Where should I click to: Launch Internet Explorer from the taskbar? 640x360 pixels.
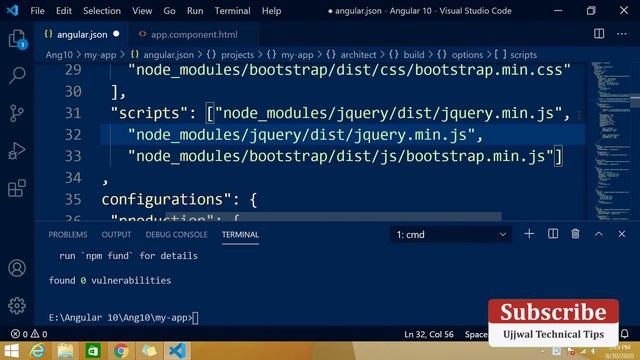(x=38, y=351)
